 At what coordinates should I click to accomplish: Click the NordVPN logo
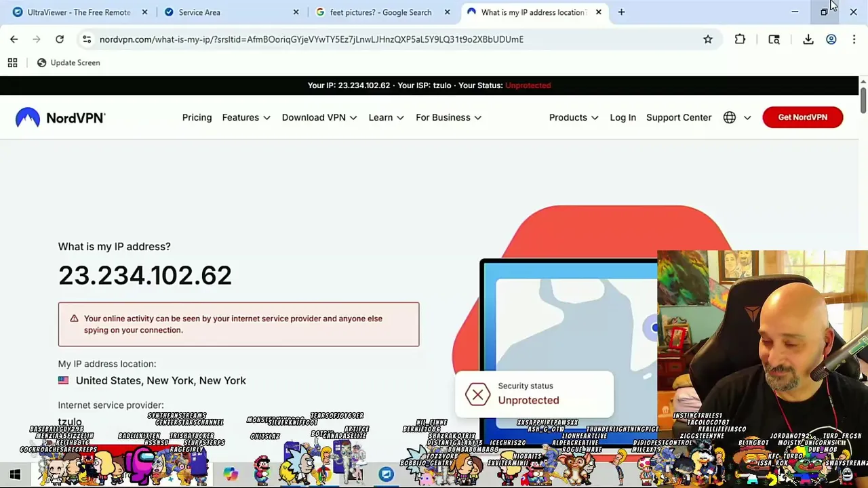60,117
